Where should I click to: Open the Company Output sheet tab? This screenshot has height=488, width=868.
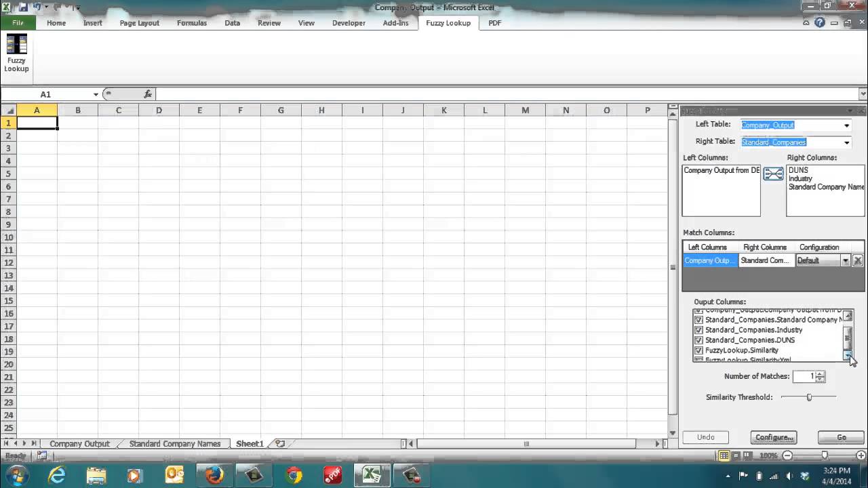pyautogui.click(x=79, y=444)
